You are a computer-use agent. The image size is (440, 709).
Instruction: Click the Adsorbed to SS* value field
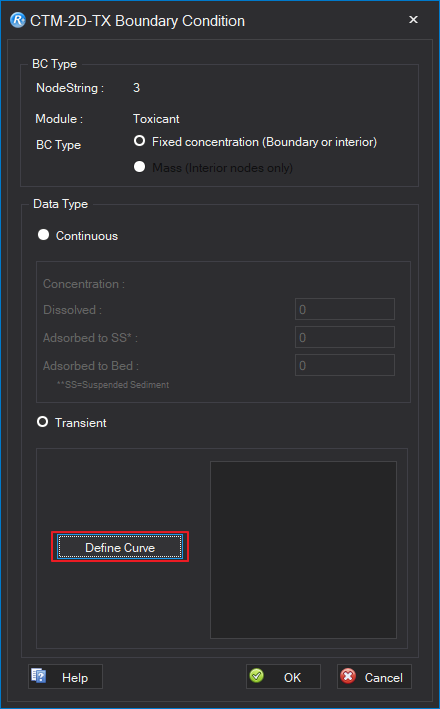click(x=345, y=337)
